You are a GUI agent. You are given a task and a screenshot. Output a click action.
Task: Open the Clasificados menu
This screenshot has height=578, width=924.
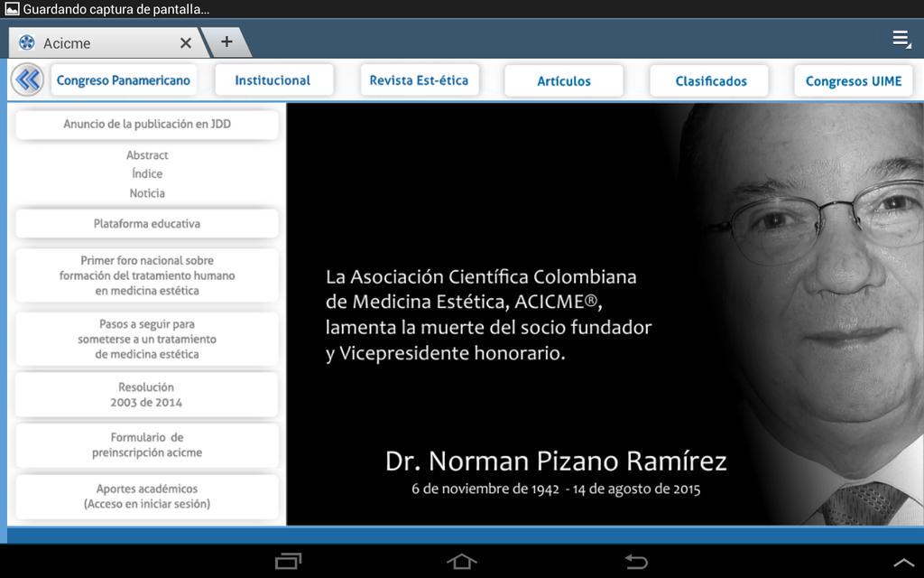[709, 80]
